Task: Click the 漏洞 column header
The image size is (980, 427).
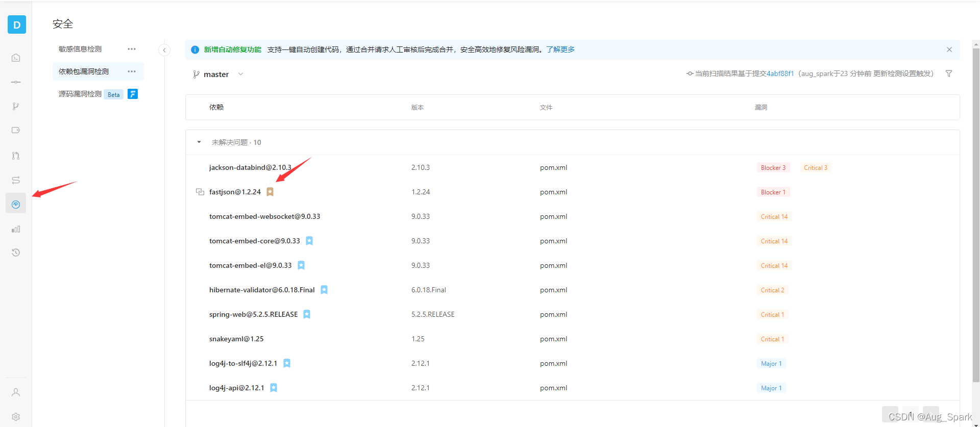Action: tap(761, 107)
